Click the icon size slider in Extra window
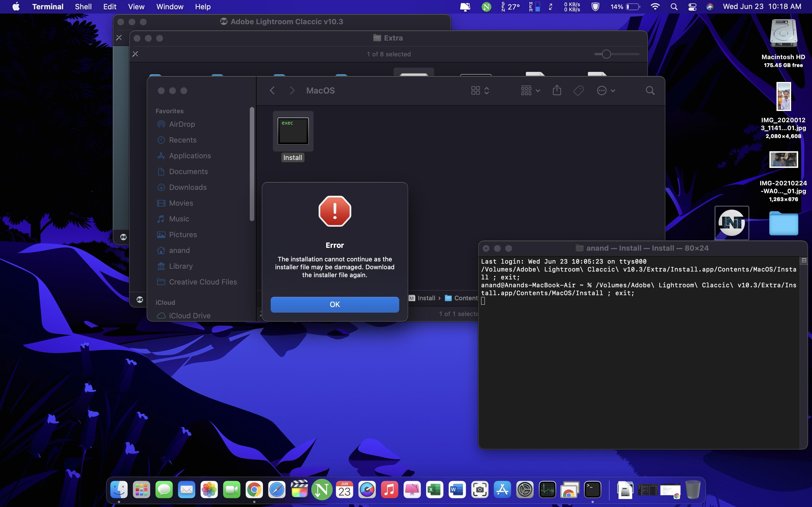The image size is (812, 507). (x=606, y=54)
